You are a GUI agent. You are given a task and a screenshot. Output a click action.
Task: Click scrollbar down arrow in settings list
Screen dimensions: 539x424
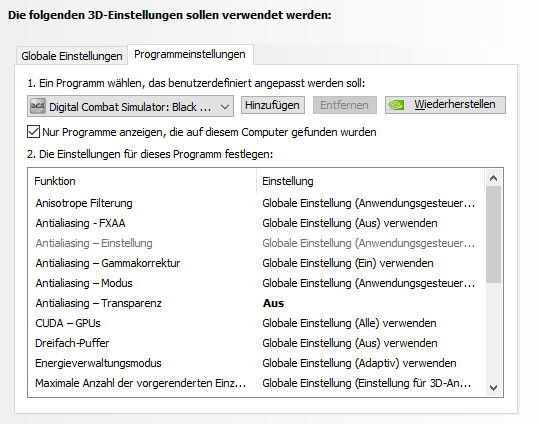(x=494, y=388)
